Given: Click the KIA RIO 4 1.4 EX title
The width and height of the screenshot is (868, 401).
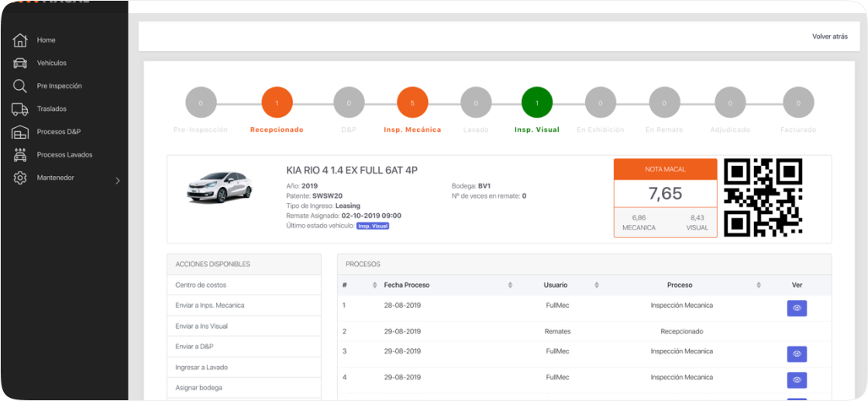Looking at the screenshot, I should click(352, 171).
